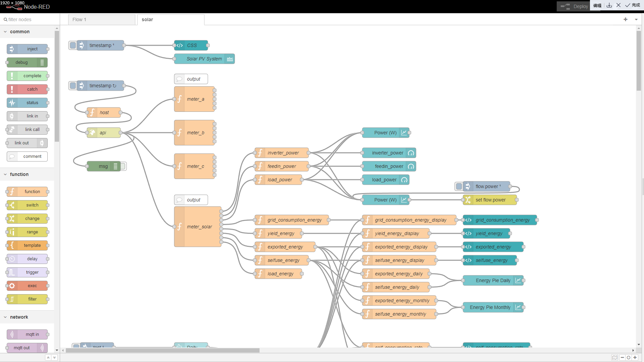
Task: Select the set flow.power change node
Action: (490, 200)
